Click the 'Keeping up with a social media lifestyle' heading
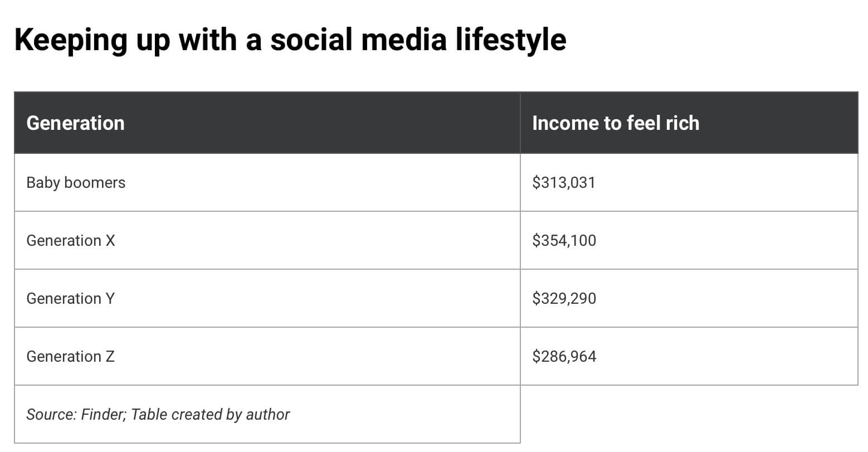The height and width of the screenshot is (452, 868). point(290,41)
